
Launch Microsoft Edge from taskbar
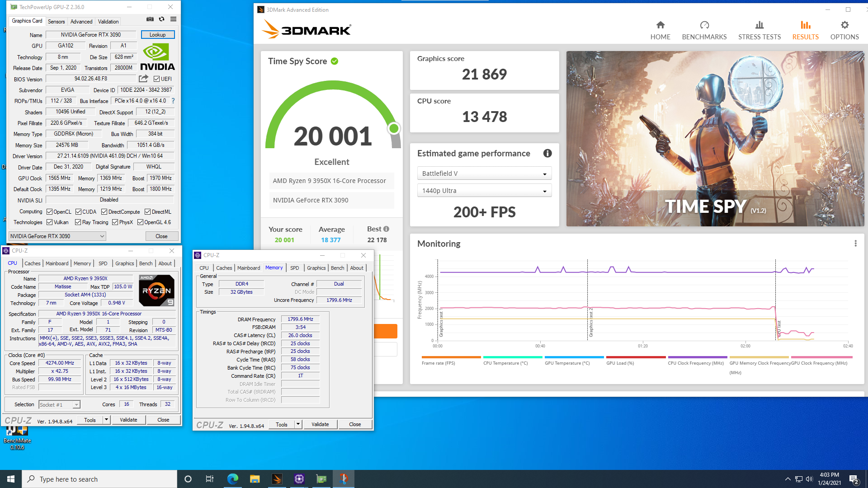[232, 479]
